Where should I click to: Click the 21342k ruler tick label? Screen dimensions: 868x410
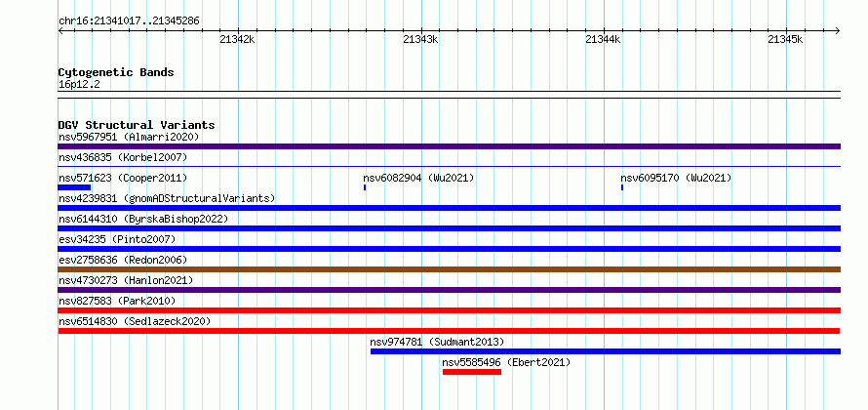coord(238,40)
